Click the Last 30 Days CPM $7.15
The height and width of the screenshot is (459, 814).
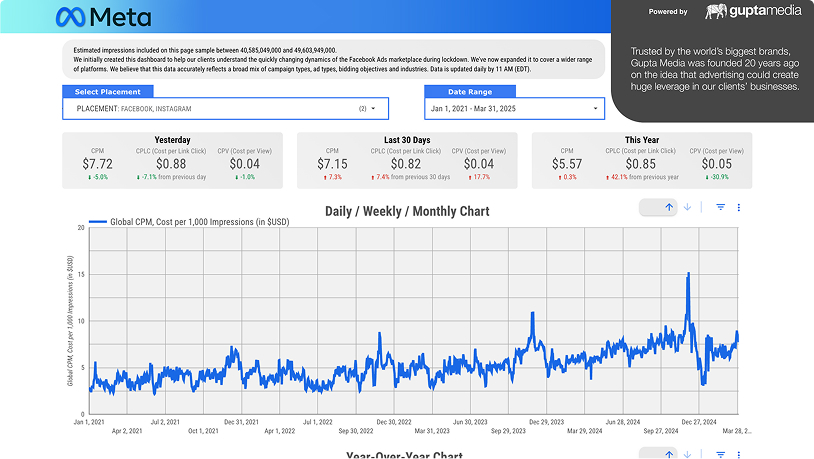[332, 164]
